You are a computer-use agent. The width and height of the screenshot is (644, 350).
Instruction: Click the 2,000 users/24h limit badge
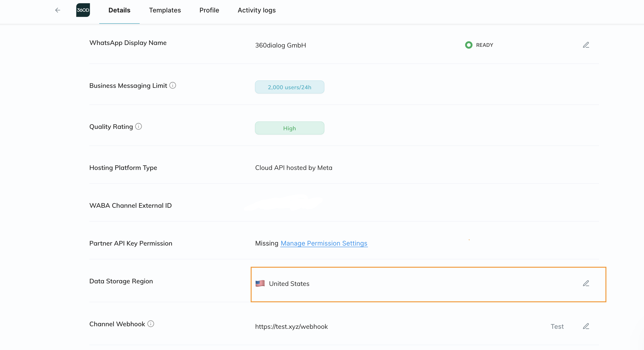click(289, 87)
